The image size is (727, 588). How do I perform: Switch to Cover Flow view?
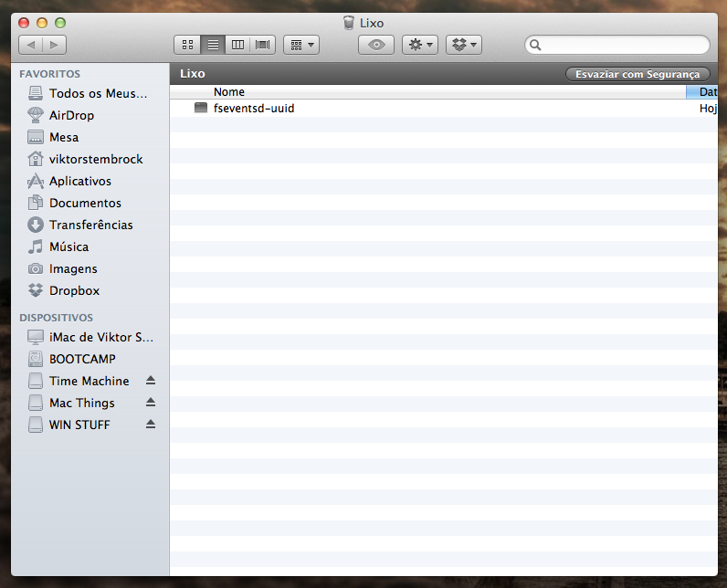(262, 45)
